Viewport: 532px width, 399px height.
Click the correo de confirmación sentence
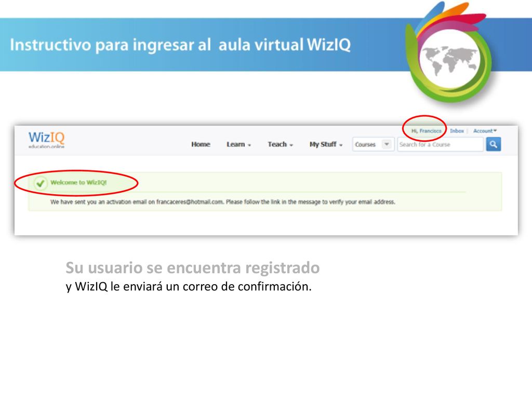tap(189, 287)
